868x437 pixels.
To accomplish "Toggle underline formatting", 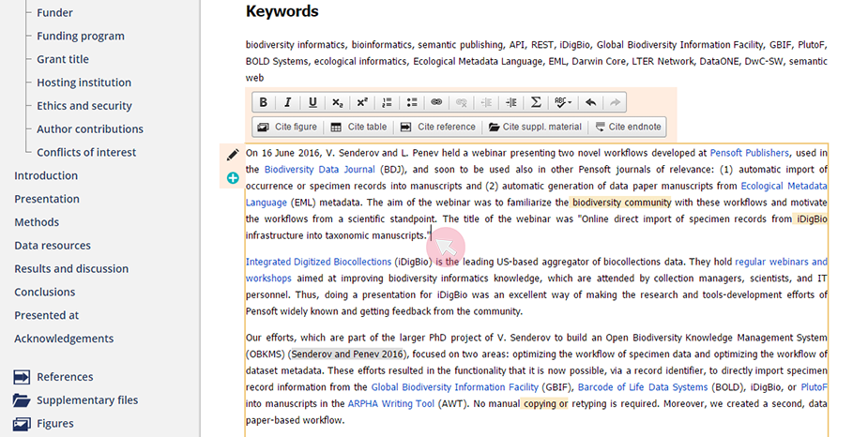I will coord(312,102).
